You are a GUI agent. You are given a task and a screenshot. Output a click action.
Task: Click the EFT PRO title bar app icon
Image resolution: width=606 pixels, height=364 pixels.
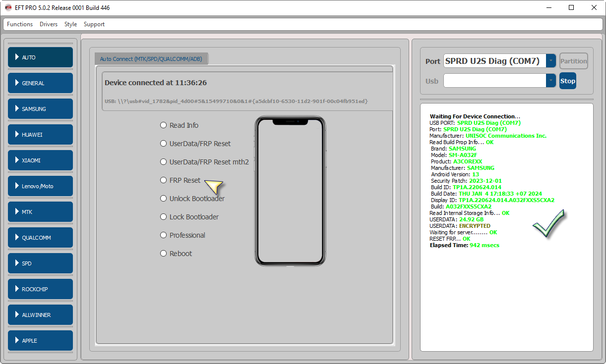pyautogui.click(x=8, y=7)
